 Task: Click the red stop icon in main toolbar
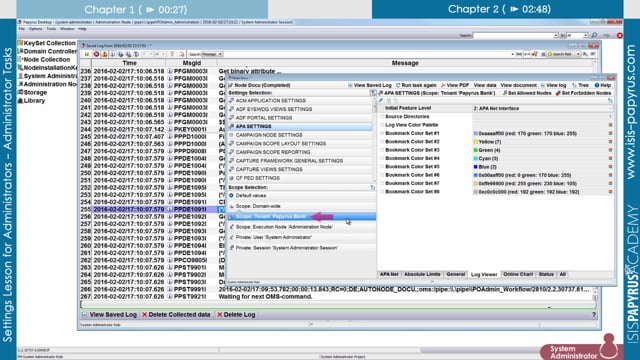pos(620,36)
